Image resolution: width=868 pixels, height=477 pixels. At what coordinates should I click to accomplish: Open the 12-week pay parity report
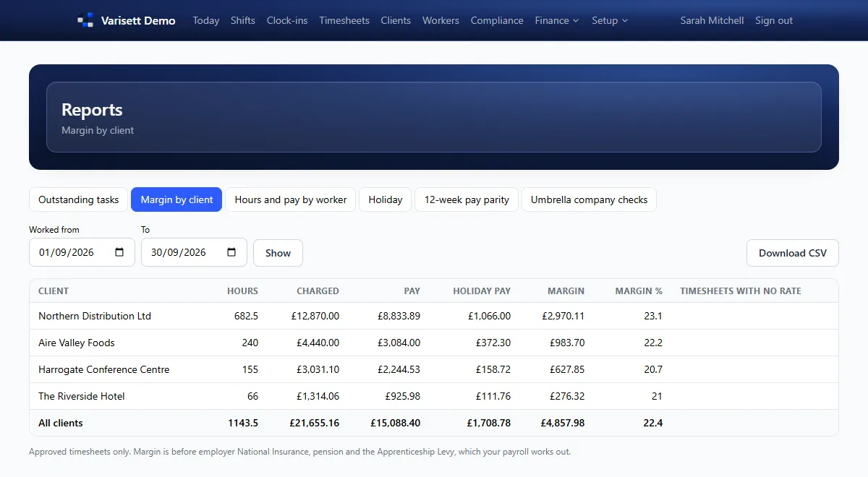point(467,199)
